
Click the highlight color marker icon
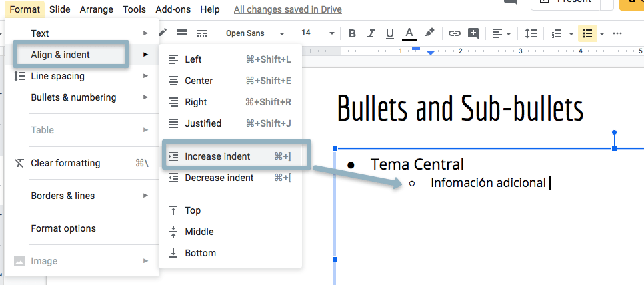pyautogui.click(x=430, y=33)
